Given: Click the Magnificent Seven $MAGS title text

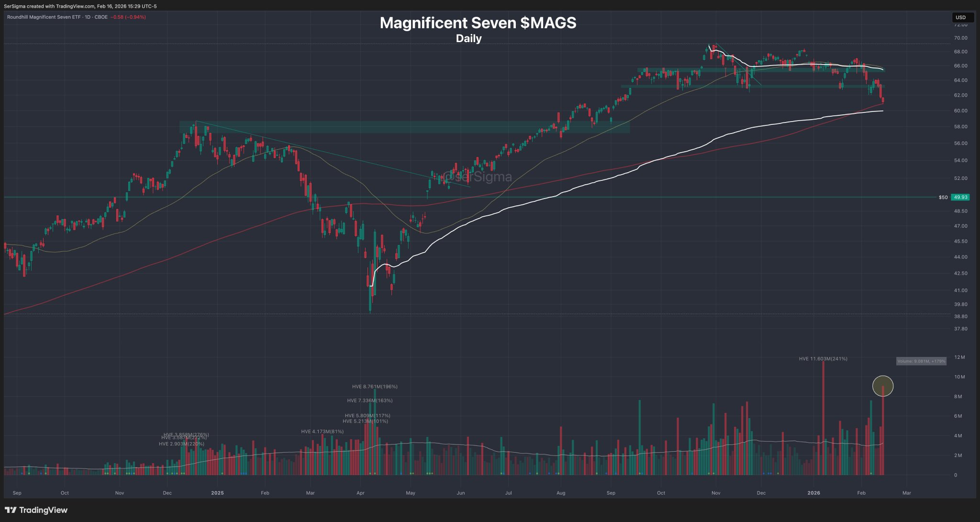Looking at the screenshot, I should [x=478, y=23].
